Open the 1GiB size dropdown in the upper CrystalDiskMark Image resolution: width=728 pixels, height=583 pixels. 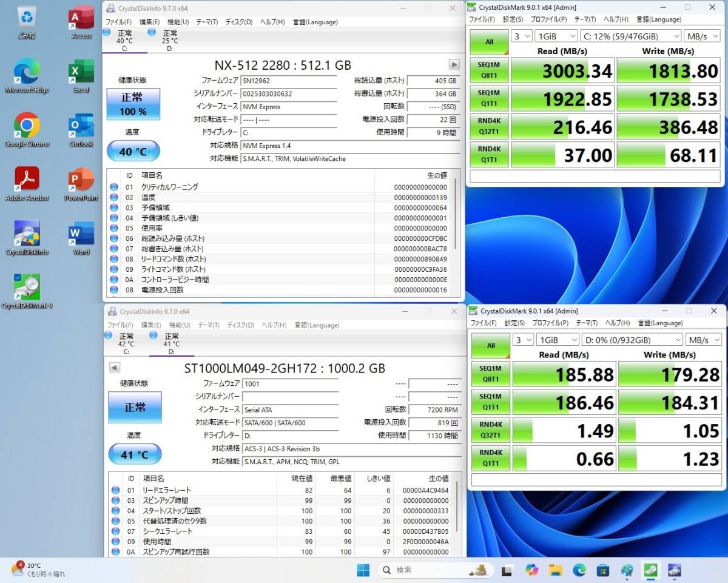556,36
